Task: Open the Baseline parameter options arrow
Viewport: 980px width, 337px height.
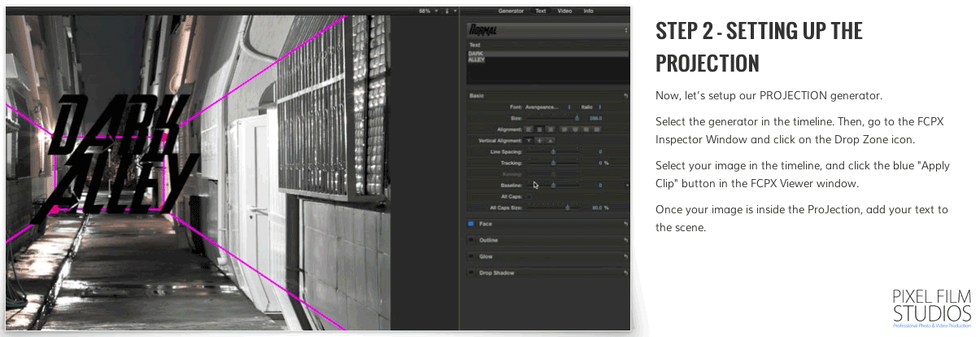Action: pyautogui.click(x=627, y=186)
